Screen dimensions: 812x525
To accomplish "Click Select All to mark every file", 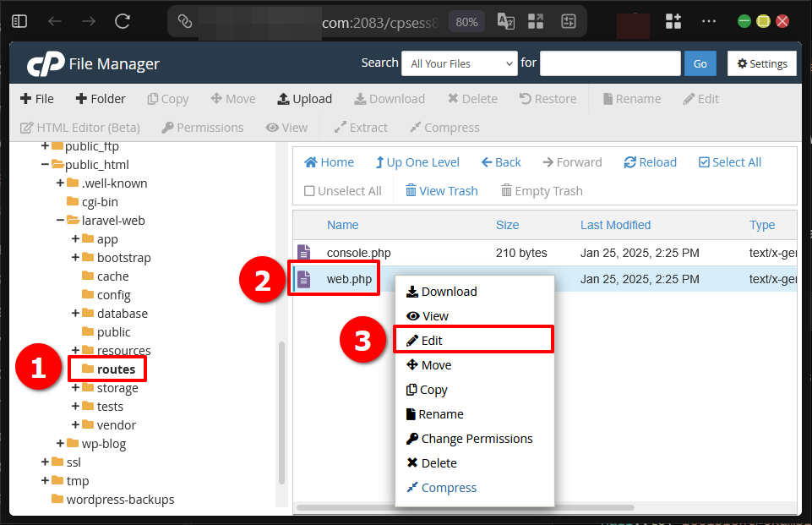I will coord(729,161).
